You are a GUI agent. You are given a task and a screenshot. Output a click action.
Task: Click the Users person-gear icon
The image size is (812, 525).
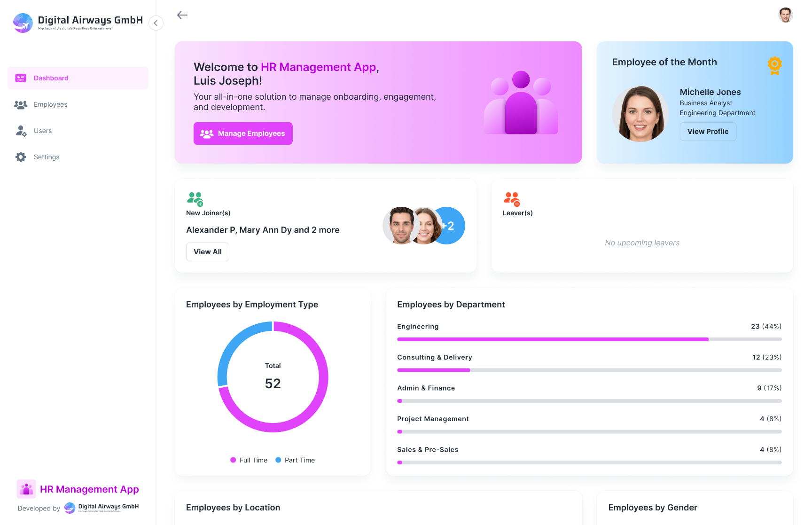click(x=21, y=131)
